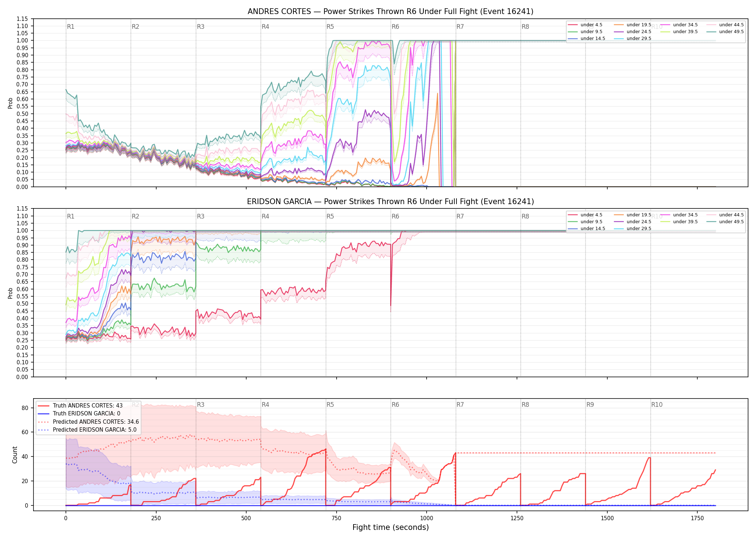The height and width of the screenshot is (540, 756).
Task: Click the 40 tick on the Count axis
Action: [25, 457]
